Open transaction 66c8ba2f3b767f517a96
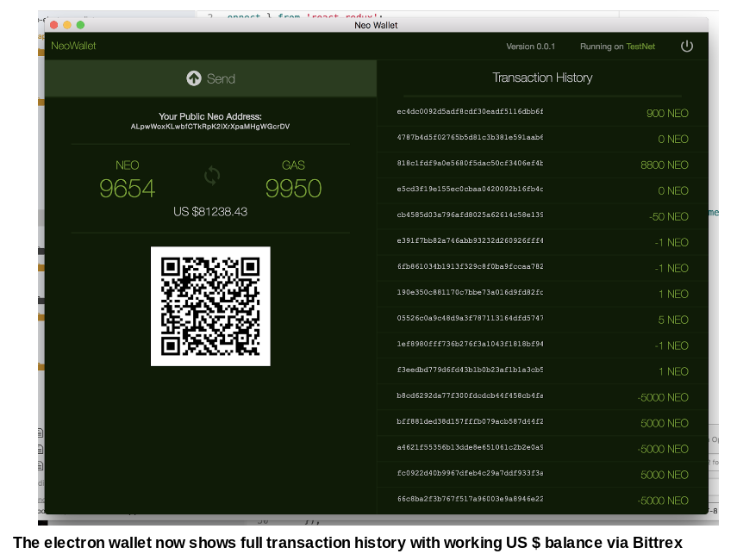This screenshot has width=737, height=560. (470, 499)
